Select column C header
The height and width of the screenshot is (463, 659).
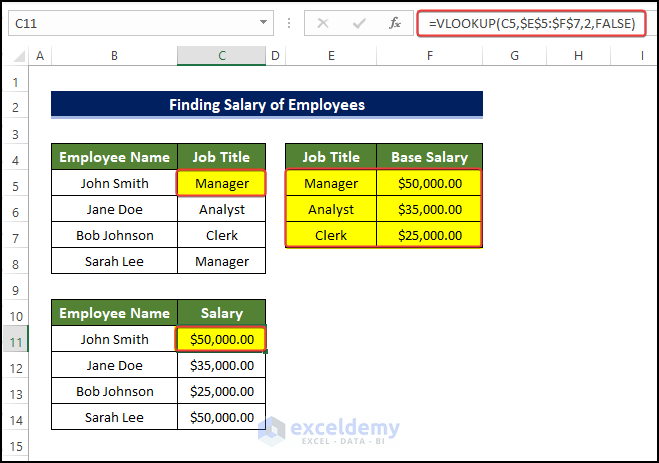coord(221,55)
